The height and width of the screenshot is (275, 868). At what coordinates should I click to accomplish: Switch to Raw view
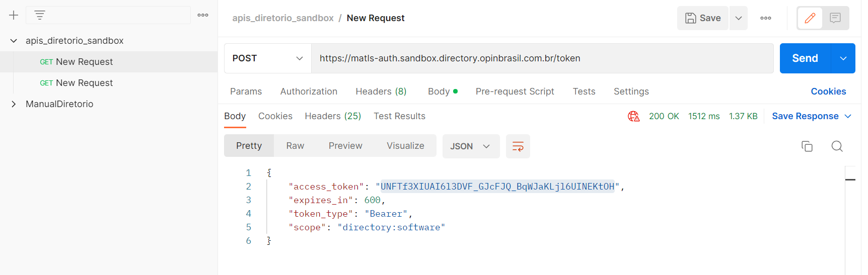pyautogui.click(x=295, y=146)
